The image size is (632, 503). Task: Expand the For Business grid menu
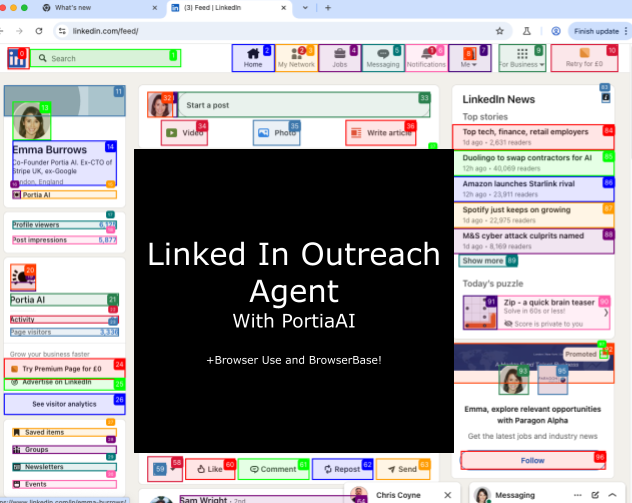(522, 58)
